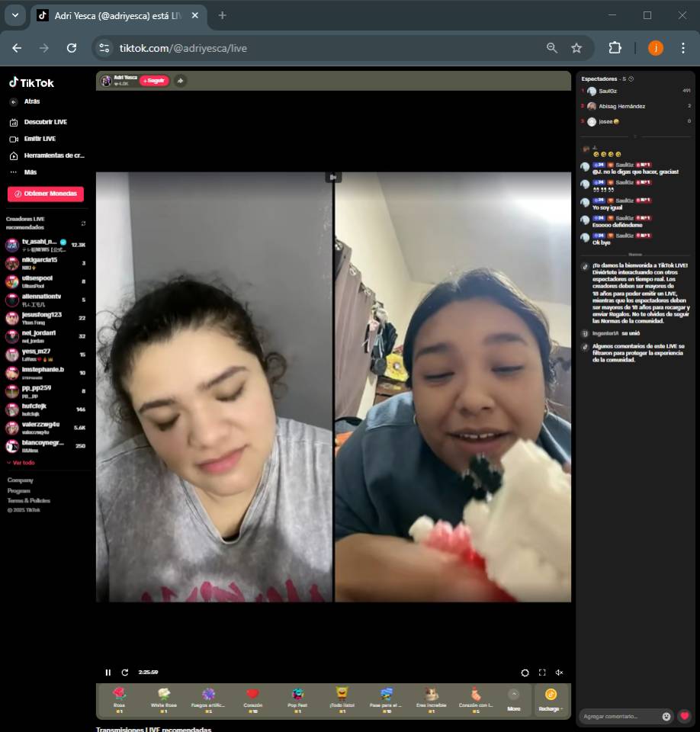This screenshot has width=700, height=732.
Task: Refresh the recommended LIVE creators list
Action: [83, 223]
